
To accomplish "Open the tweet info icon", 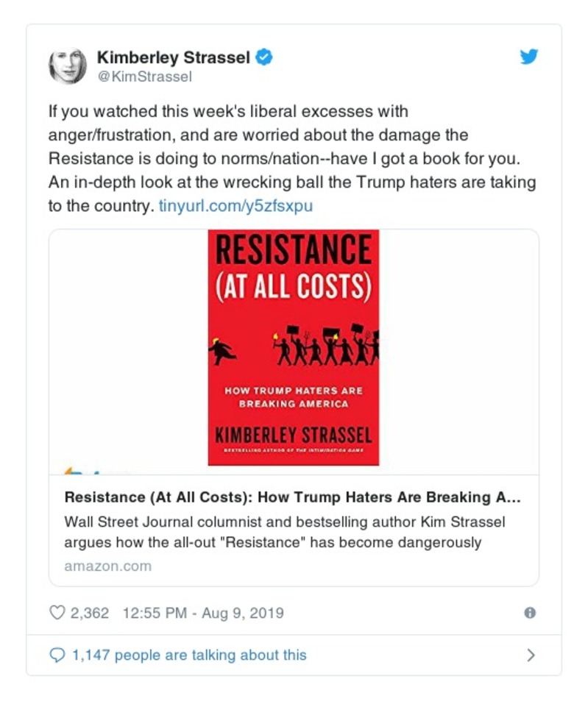I will pyautogui.click(x=529, y=613).
